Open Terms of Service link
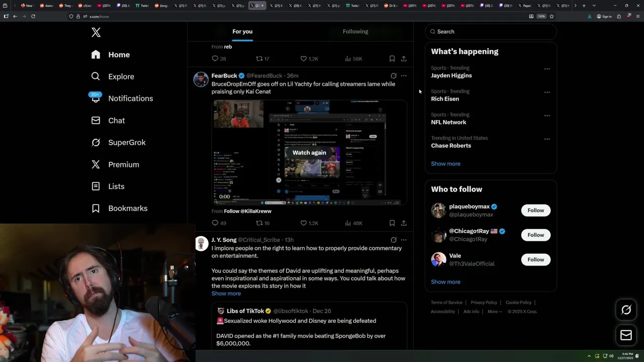The image size is (644, 362). coord(446,303)
